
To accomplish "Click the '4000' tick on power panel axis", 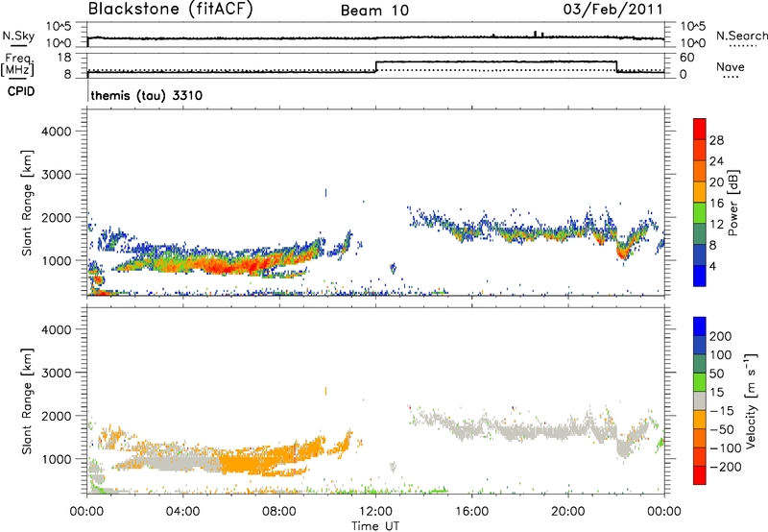I will 56,132.
